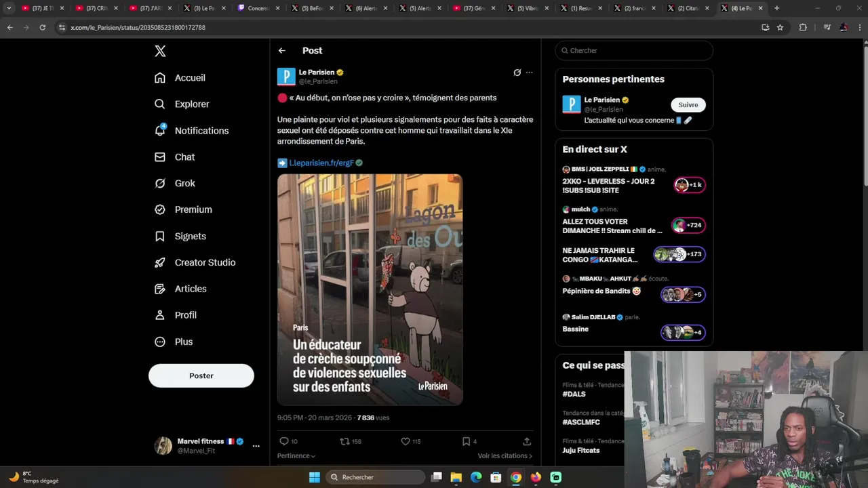Open account options for Marvel fitness
868x488 pixels.
[256, 446]
